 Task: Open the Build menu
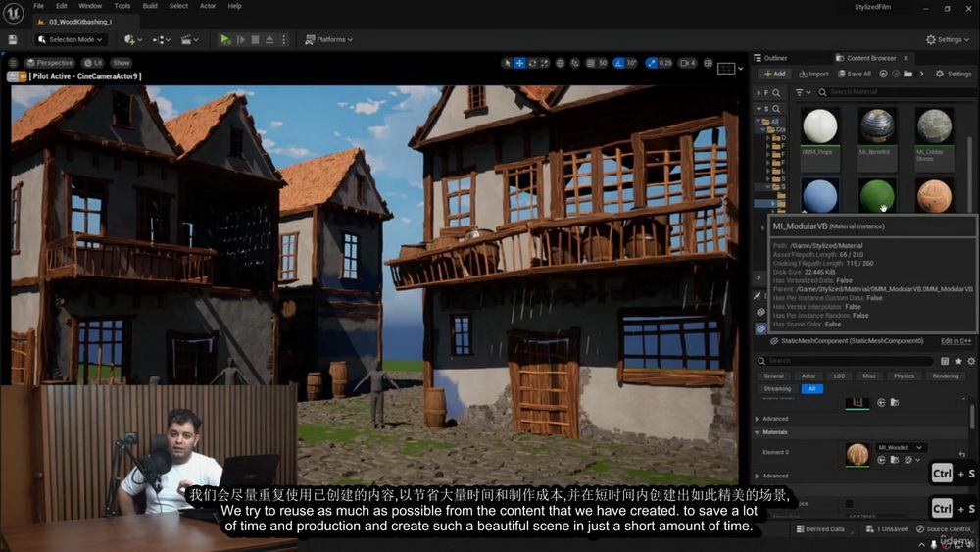click(x=150, y=6)
